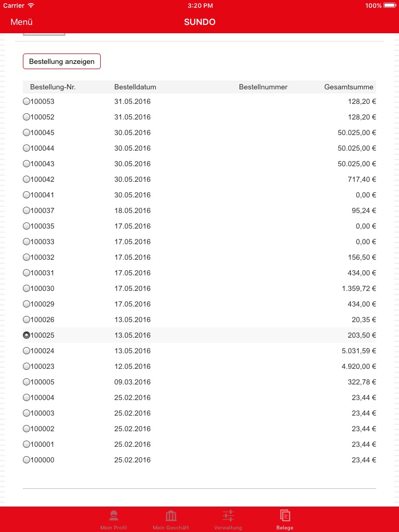This screenshot has height=532, width=399.
Task: Open the Menü navigation menu
Action: pos(22,22)
